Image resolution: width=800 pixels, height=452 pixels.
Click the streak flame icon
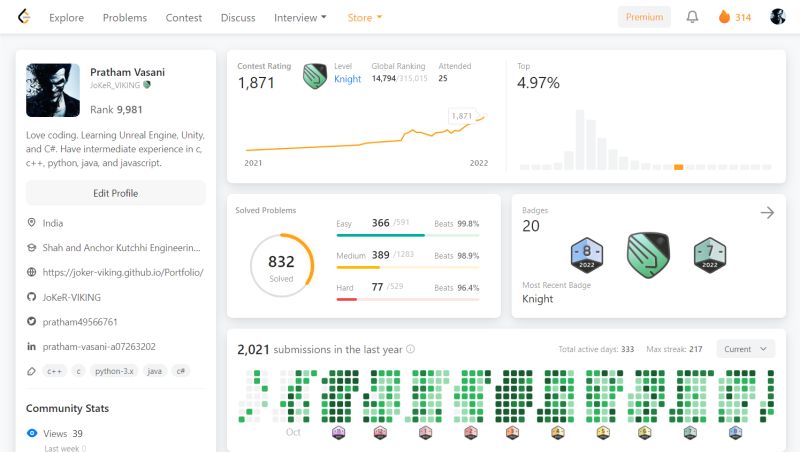(x=724, y=17)
